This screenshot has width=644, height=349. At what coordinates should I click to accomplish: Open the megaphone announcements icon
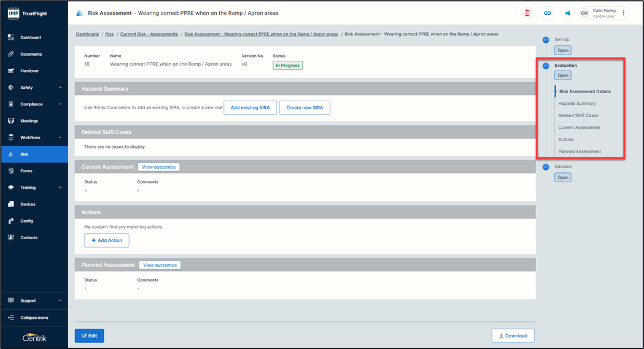tap(567, 13)
